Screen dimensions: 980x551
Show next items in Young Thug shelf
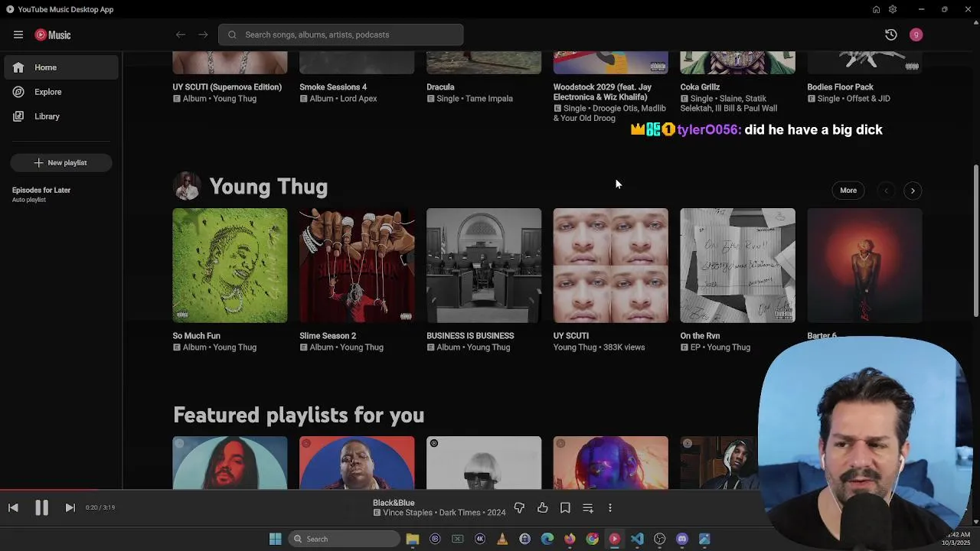coord(913,191)
